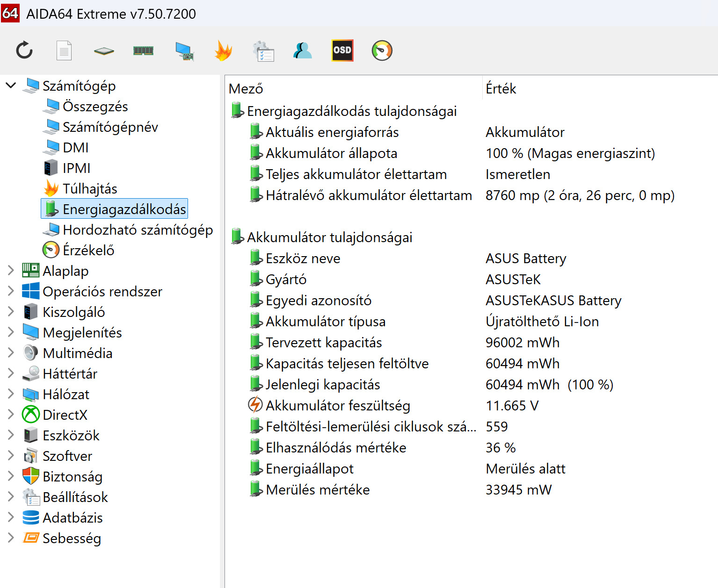718x588 pixels.
Task: Open Hordozható számítógép in the tree
Action: click(138, 230)
